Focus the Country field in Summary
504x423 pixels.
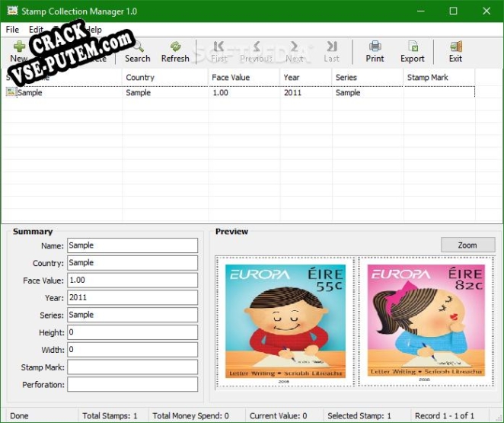click(132, 263)
